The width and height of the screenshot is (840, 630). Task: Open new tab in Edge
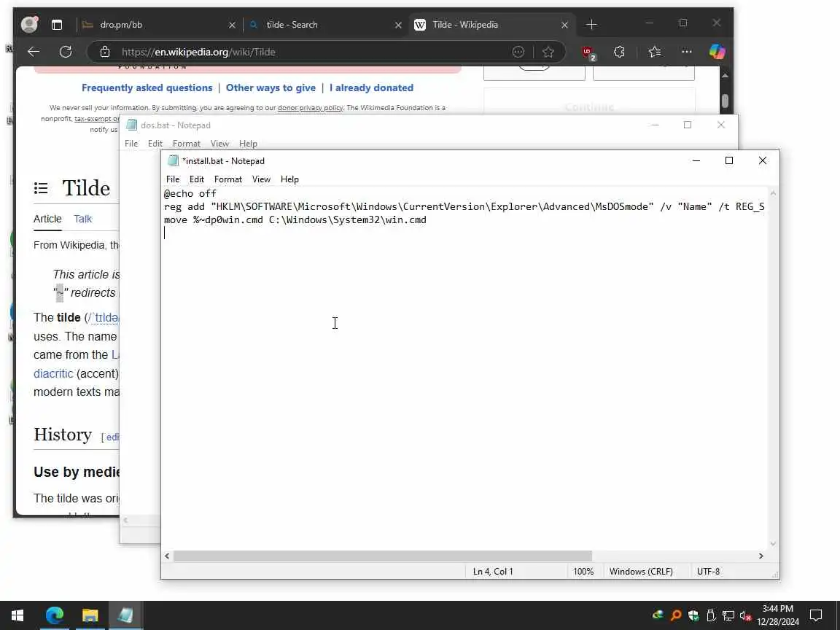[591, 25]
